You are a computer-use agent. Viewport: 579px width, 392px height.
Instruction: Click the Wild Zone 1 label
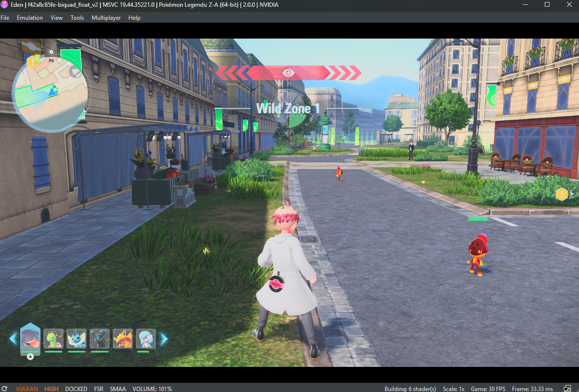coord(288,108)
